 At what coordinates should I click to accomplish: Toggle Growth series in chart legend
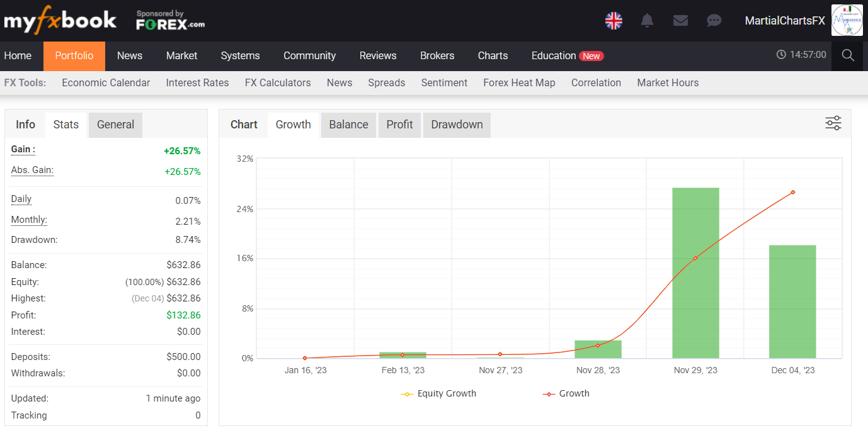tap(566, 393)
